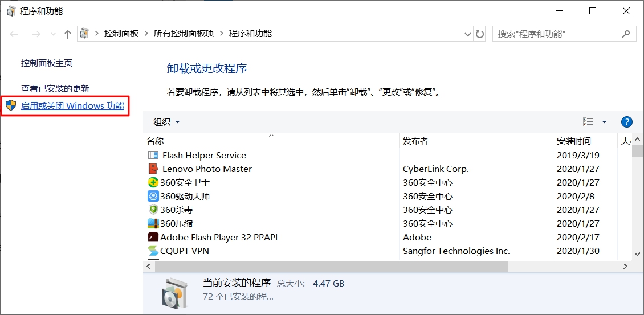The image size is (644, 315).
Task: Click the 360杀毒 shield icon
Action: click(x=153, y=210)
